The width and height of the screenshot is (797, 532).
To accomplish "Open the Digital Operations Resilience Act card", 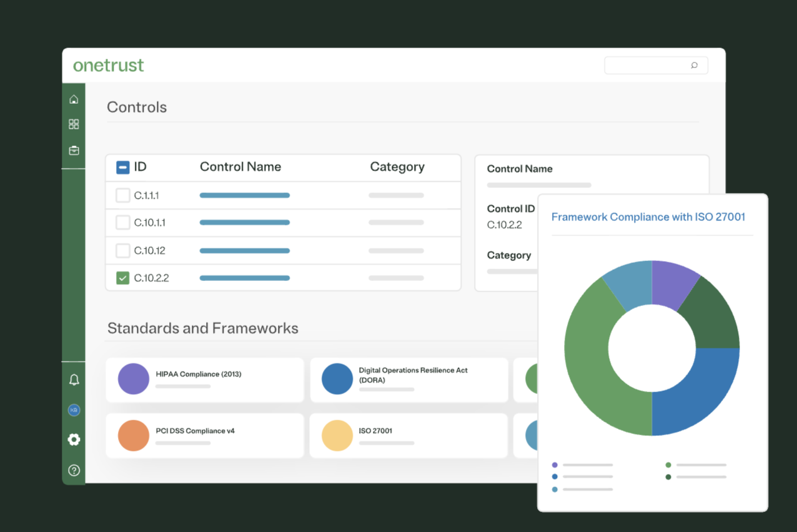I will click(x=409, y=380).
